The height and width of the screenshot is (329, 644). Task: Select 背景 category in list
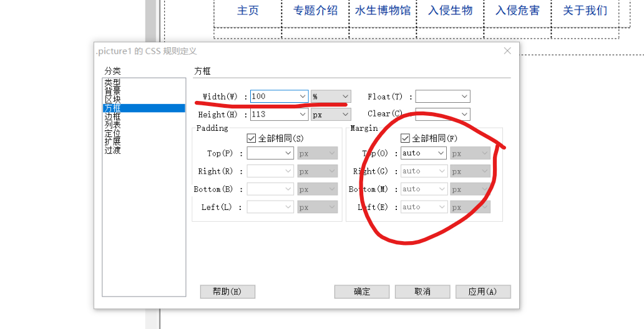(x=144, y=91)
